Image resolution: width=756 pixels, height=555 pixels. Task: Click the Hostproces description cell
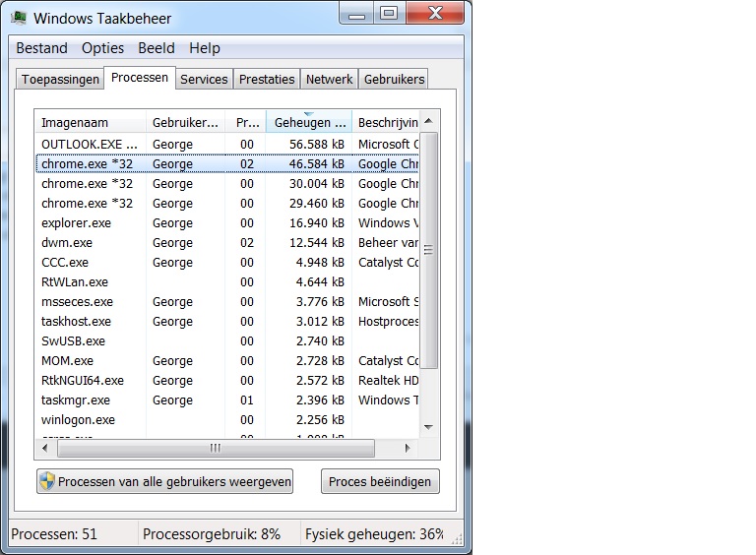[388, 322]
